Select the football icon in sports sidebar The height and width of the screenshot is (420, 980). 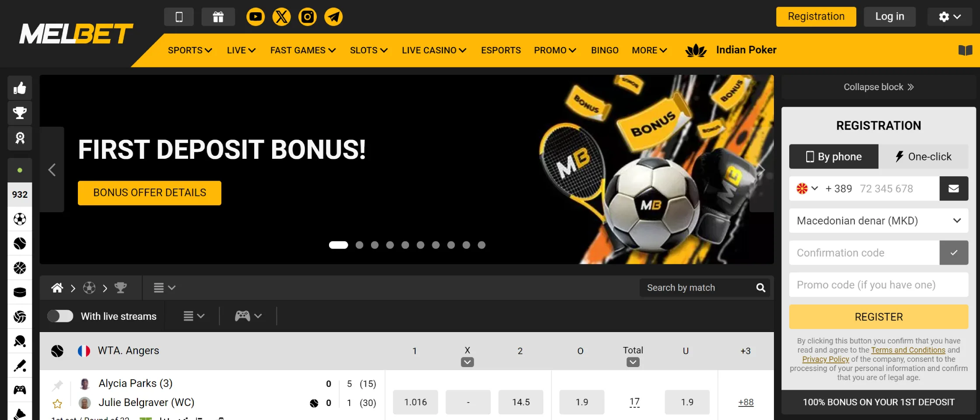coord(20,219)
